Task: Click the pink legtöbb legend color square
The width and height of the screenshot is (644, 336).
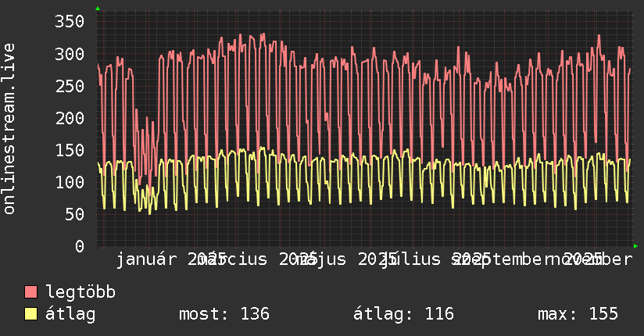Action: tap(30, 292)
